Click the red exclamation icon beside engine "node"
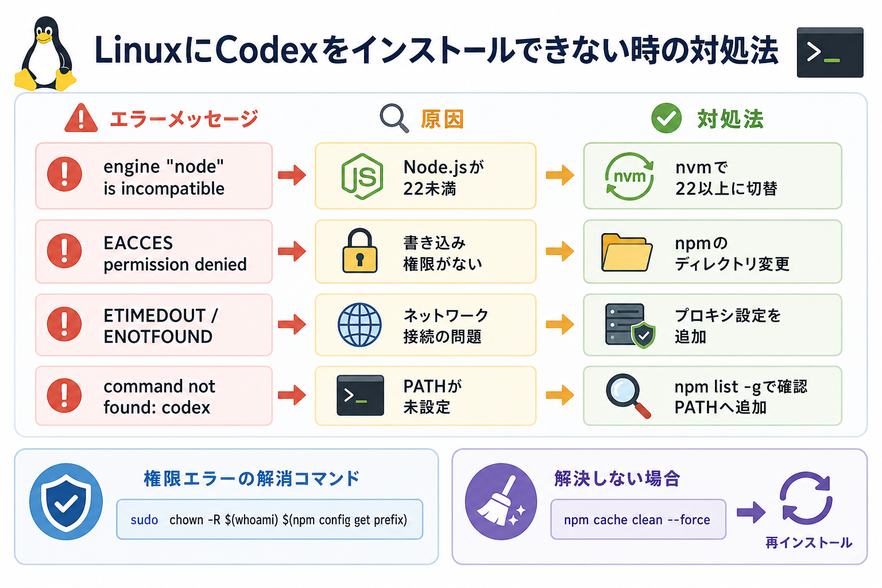Viewport: 882px width, 588px height. [x=64, y=174]
